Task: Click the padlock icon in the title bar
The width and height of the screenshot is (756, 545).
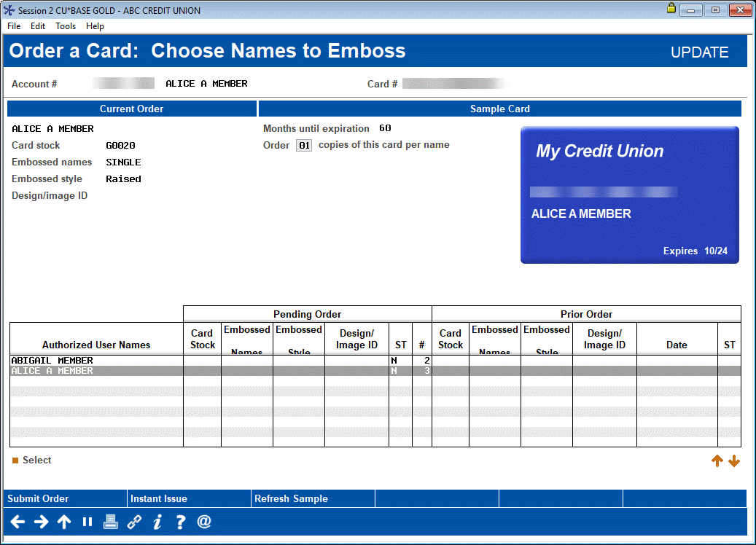Action: point(672,9)
